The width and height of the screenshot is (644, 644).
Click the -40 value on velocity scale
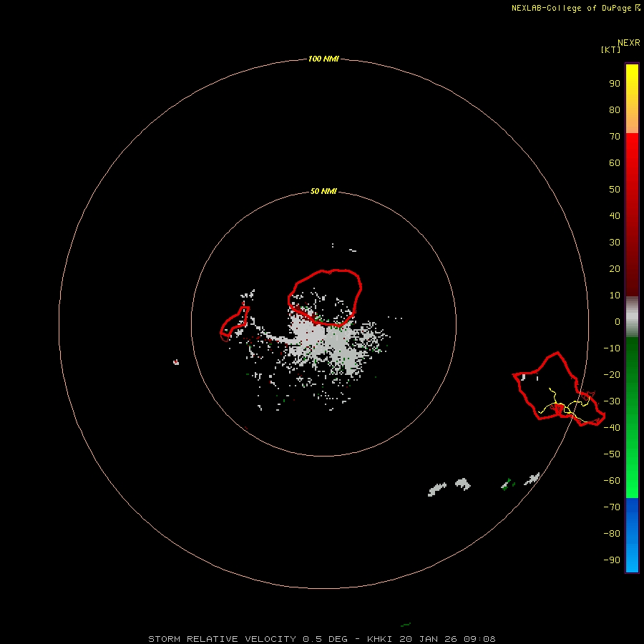click(612, 428)
